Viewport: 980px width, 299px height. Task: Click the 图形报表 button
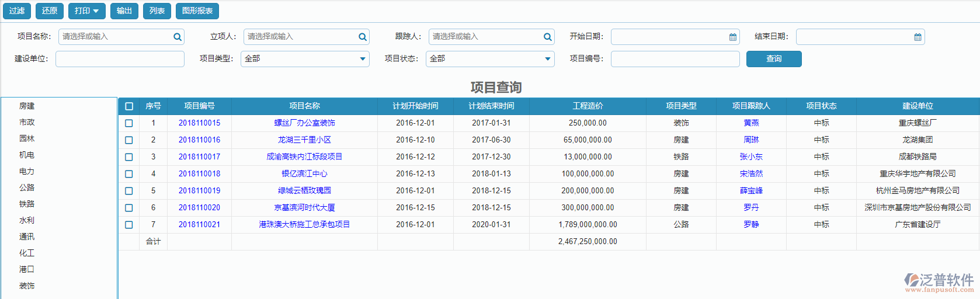point(197,11)
